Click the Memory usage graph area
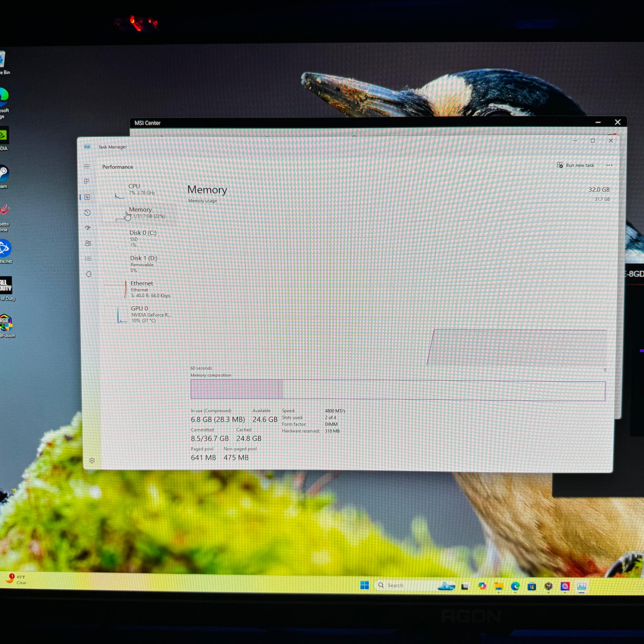644x644 pixels. [398, 285]
